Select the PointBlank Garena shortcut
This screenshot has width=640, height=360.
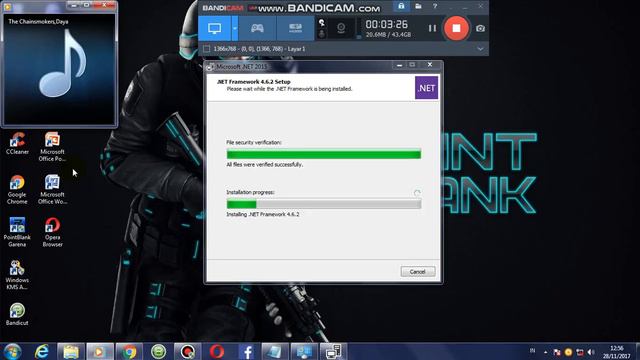pyautogui.click(x=17, y=233)
